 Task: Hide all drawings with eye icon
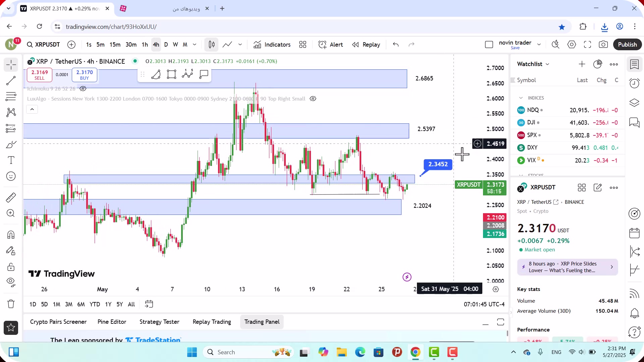click(x=11, y=283)
